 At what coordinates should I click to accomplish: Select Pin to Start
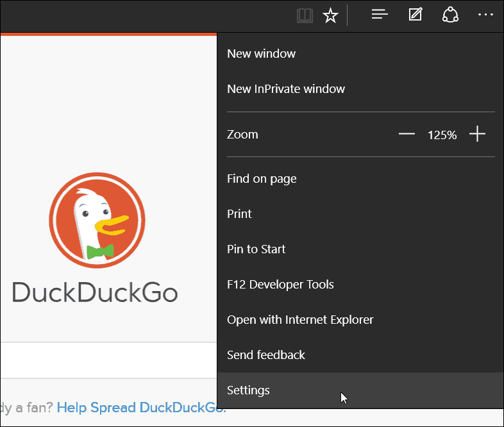(x=360, y=249)
